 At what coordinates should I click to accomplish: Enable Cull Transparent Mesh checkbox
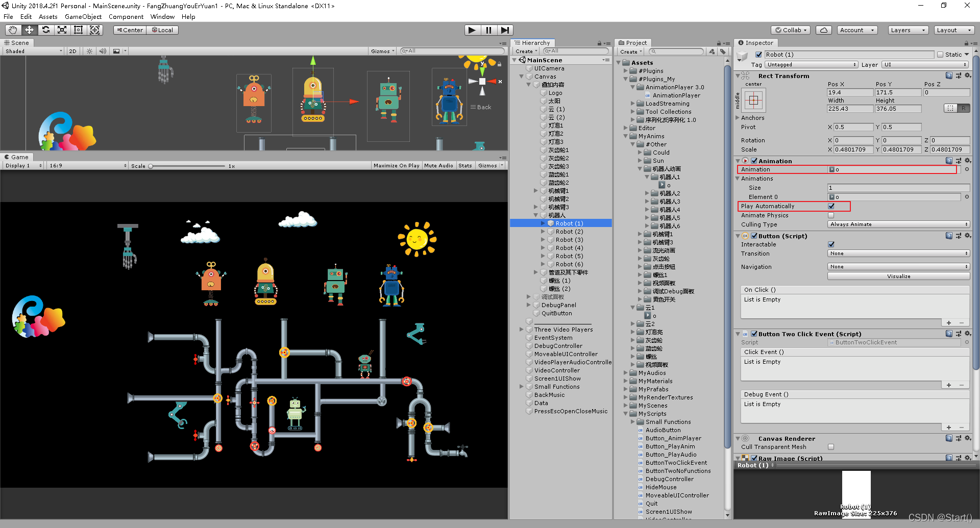tap(831, 447)
